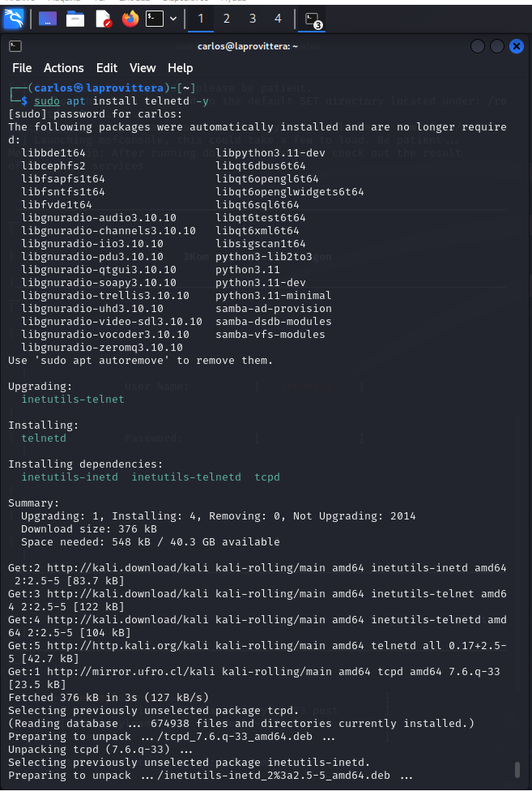This screenshot has width=532, height=791.
Task: Open the File menu
Action: click(22, 67)
